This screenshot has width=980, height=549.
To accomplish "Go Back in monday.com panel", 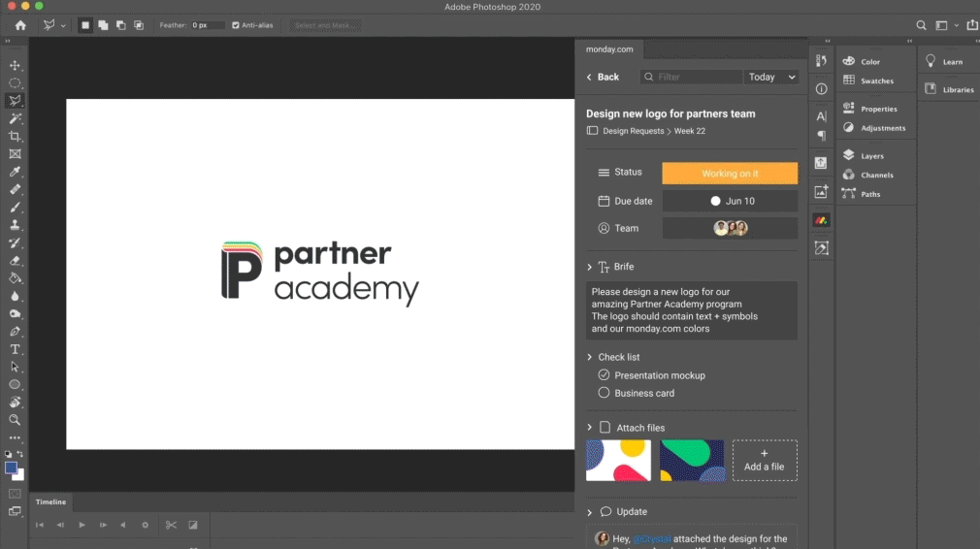I will click(x=603, y=77).
